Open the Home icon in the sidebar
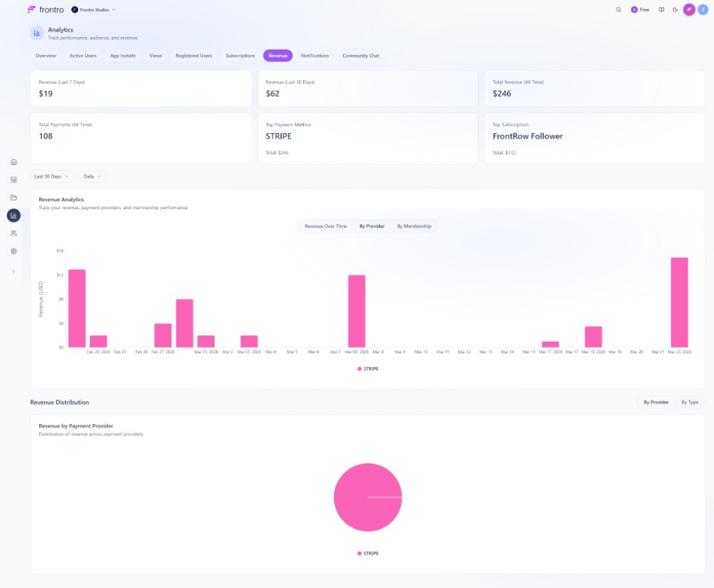Viewport: 714px width, 588px height. tap(13, 162)
